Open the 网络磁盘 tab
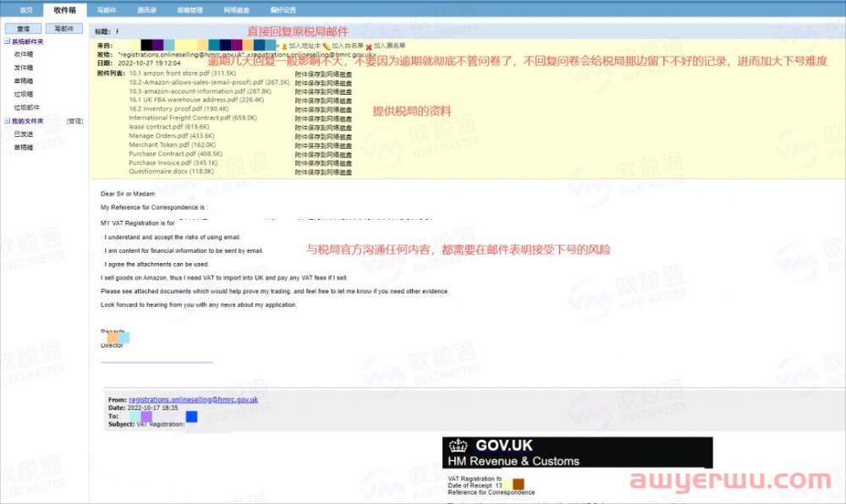846x504 pixels. [x=236, y=9]
